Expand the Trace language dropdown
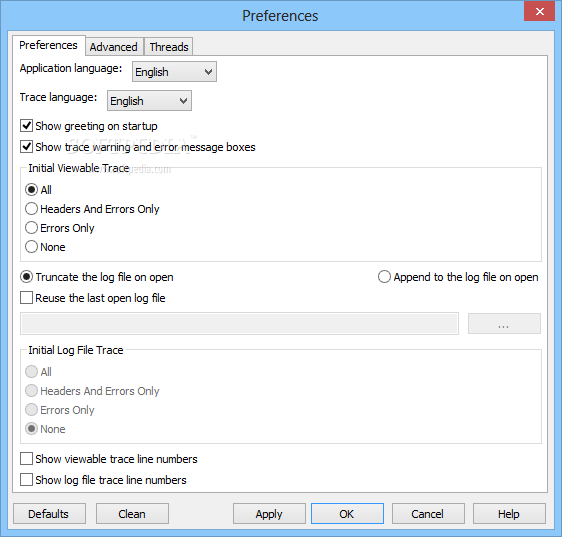This screenshot has width=562, height=537. tap(149, 101)
